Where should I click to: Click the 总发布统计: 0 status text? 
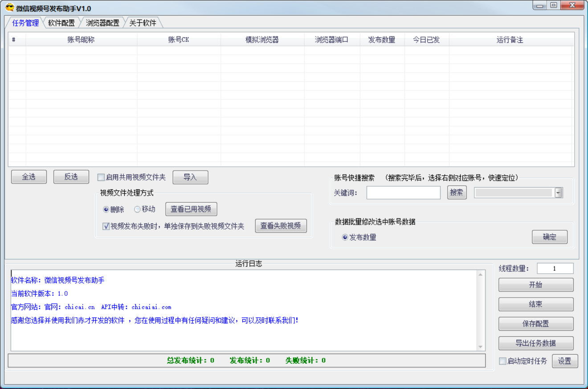[x=191, y=360]
